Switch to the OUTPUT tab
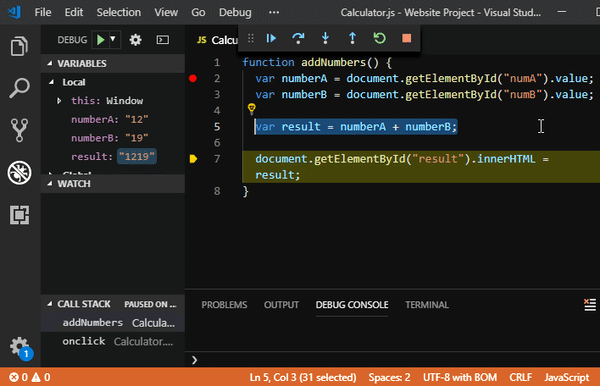Viewport: 600px width, 386px height. (281, 305)
